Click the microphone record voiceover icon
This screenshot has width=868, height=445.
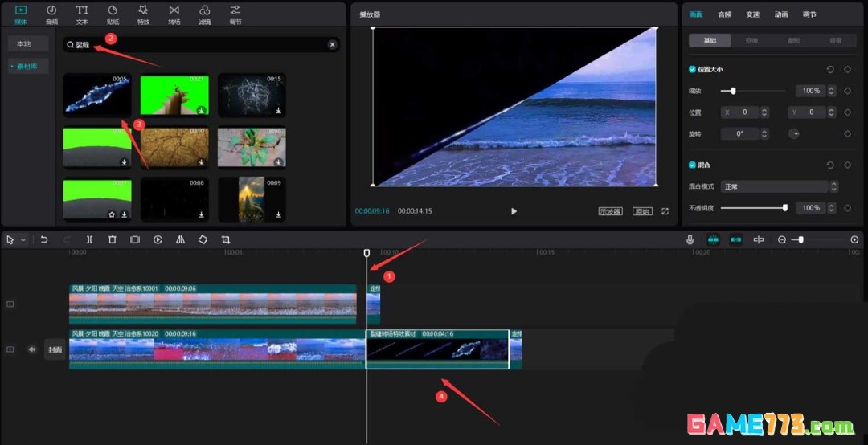pyautogui.click(x=690, y=239)
